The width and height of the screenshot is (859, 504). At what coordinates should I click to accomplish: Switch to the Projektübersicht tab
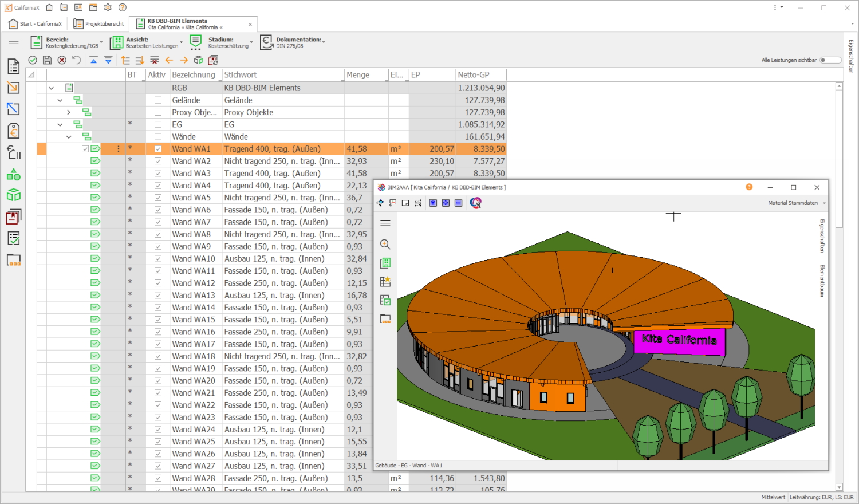(98, 24)
